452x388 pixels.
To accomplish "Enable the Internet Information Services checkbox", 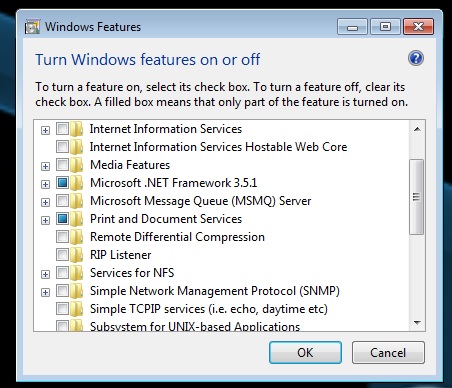I will pyautogui.click(x=62, y=128).
